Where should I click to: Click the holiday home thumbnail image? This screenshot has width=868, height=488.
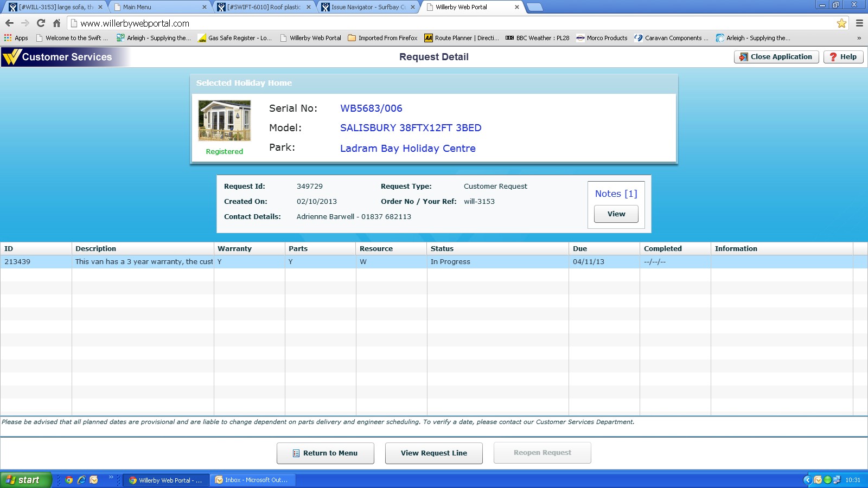coord(225,120)
